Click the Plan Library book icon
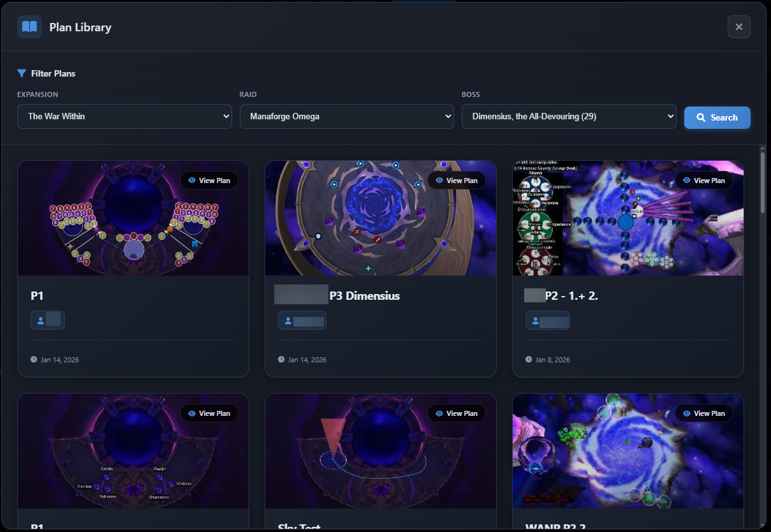 click(29, 27)
